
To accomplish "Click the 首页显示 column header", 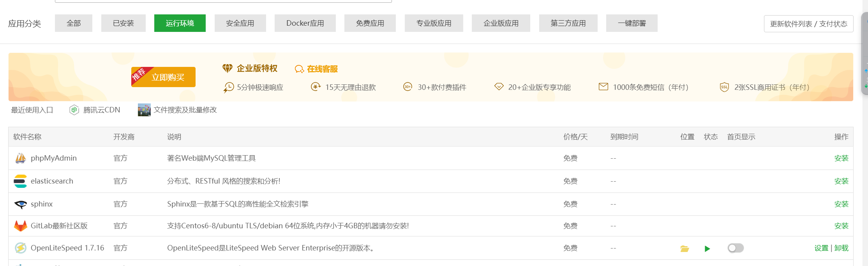I will [741, 137].
